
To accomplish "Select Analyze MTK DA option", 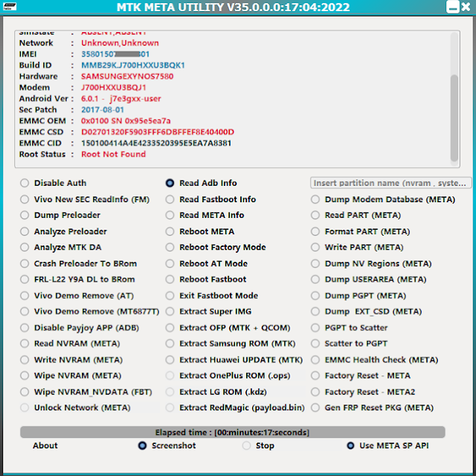I will 25,248.
